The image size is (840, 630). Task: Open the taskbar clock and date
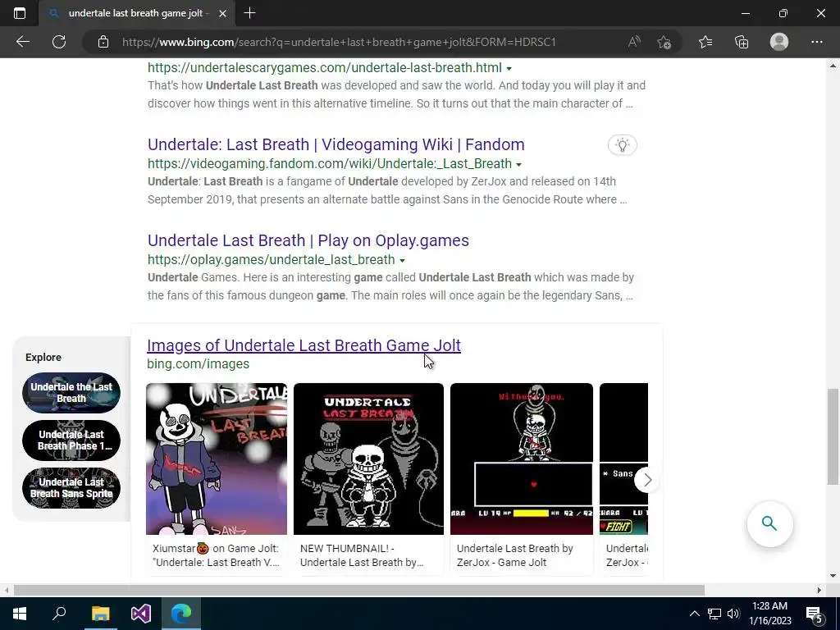769,614
